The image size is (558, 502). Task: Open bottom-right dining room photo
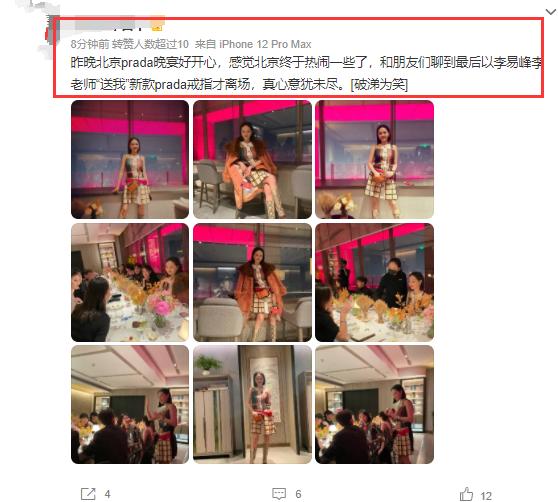(374, 405)
